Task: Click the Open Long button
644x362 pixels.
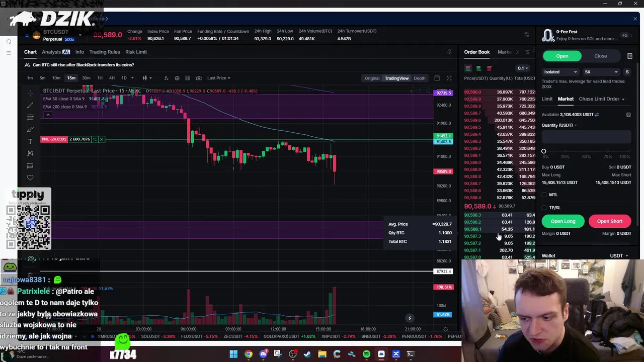Action: (x=563, y=221)
